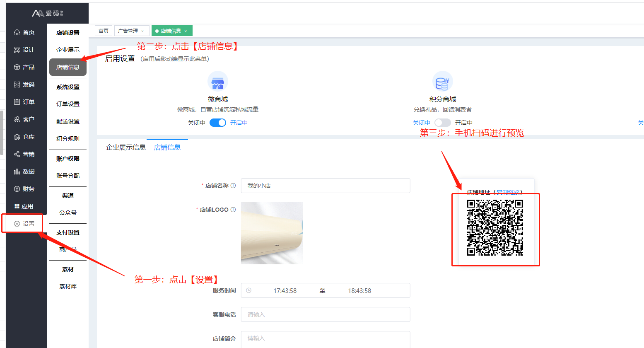Click the shop QR code image
Screen dimensions: 644x348
click(495, 227)
